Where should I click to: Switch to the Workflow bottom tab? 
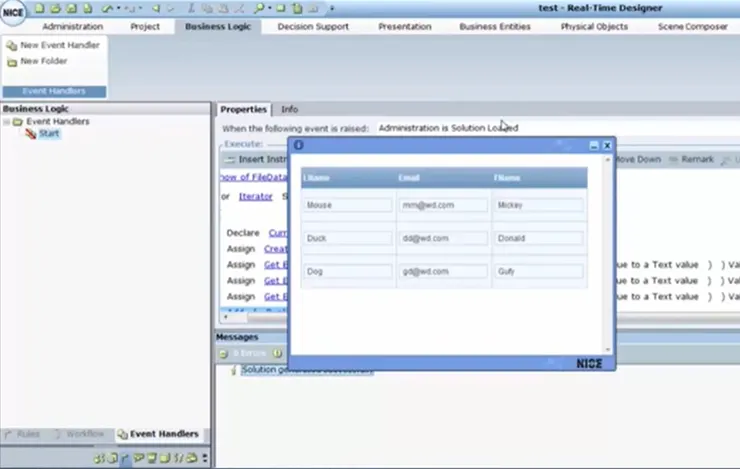tap(79, 434)
